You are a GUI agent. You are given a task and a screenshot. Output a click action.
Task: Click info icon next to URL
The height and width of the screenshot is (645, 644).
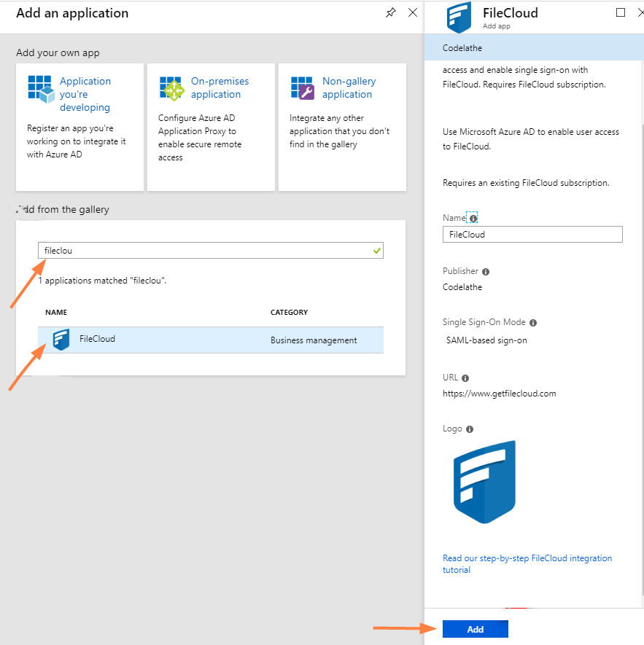coord(465,378)
